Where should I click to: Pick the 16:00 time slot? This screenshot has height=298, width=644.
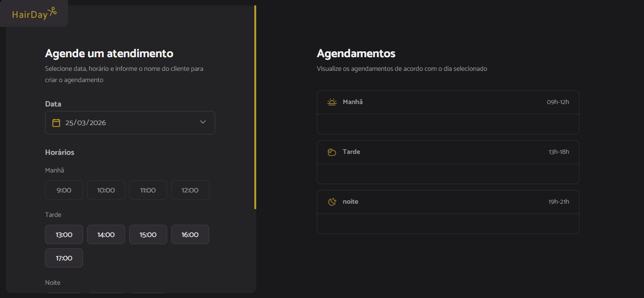(x=190, y=234)
